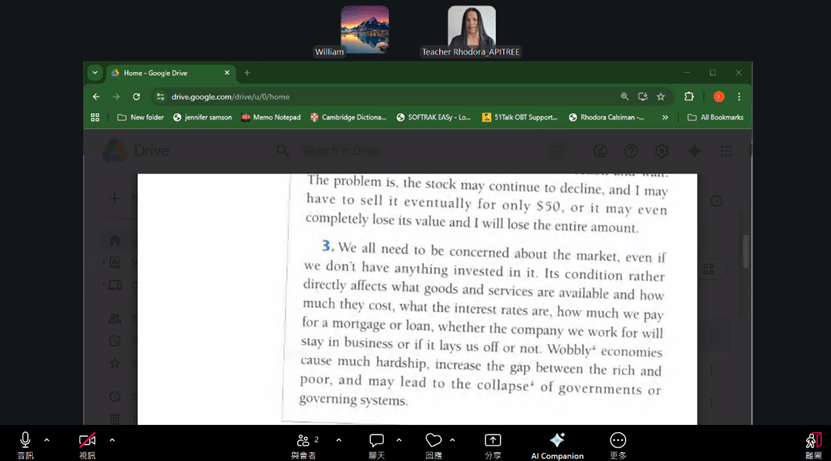Open Cambridge Dictionary bookmark

point(348,117)
